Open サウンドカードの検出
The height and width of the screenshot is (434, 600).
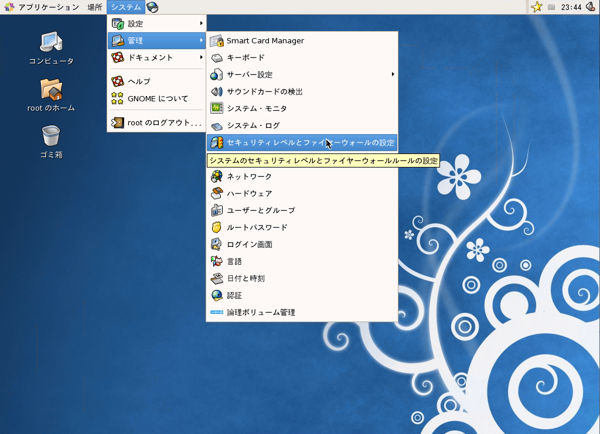[x=302, y=91]
